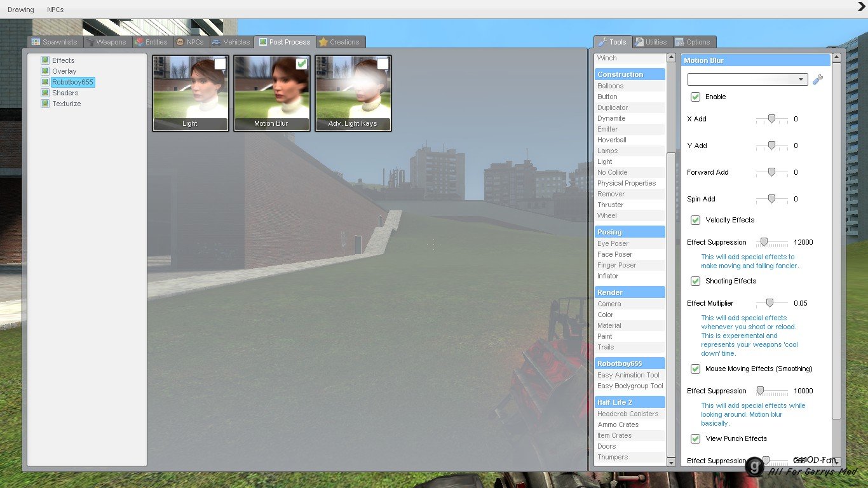Disable the Motion Blur thumbnail checkbox

301,64
